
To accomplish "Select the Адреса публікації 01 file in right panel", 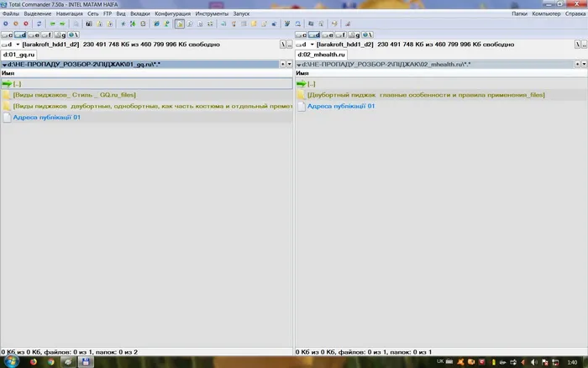I will point(341,106).
